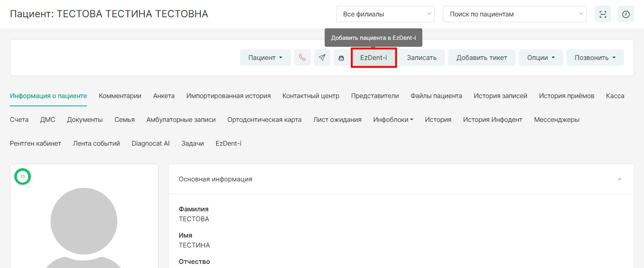Open the История Инфодент tab
This screenshot has width=644, height=268.
click(493, 119)
